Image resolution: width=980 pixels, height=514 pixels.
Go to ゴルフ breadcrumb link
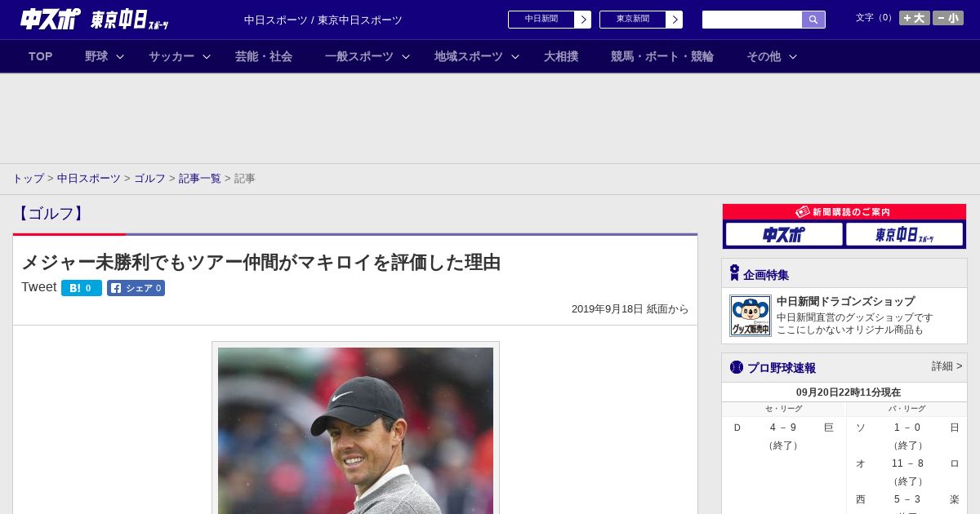pyautogui.click(x=149, y=178)
